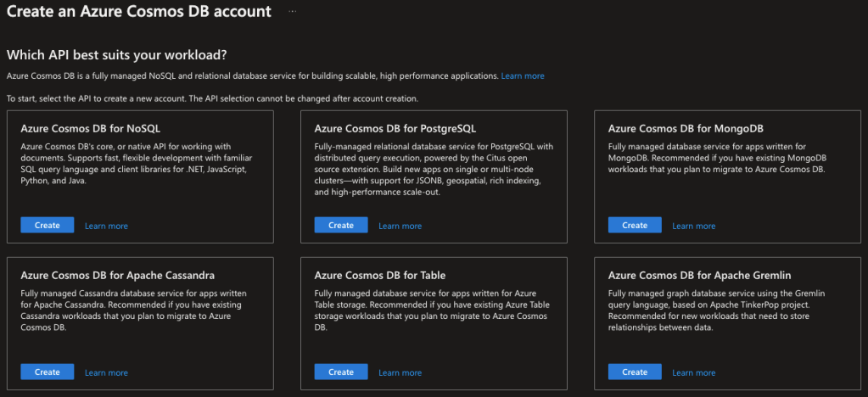Image resolution: width=868 pixels, height=397 pixels.
Task: Click the 'Azure Cosmos DB for Apache Gremlin' heading
Action: click(700, 276)
